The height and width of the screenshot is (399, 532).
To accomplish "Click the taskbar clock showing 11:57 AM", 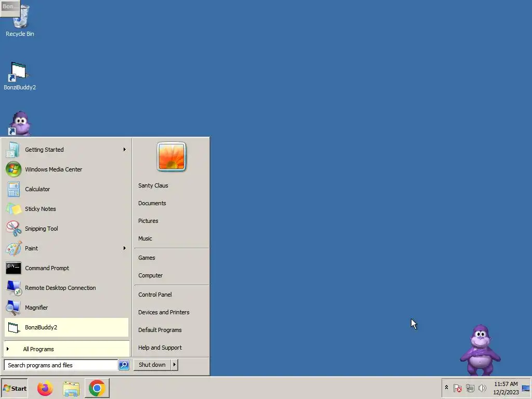I will [x=506, y=388].
